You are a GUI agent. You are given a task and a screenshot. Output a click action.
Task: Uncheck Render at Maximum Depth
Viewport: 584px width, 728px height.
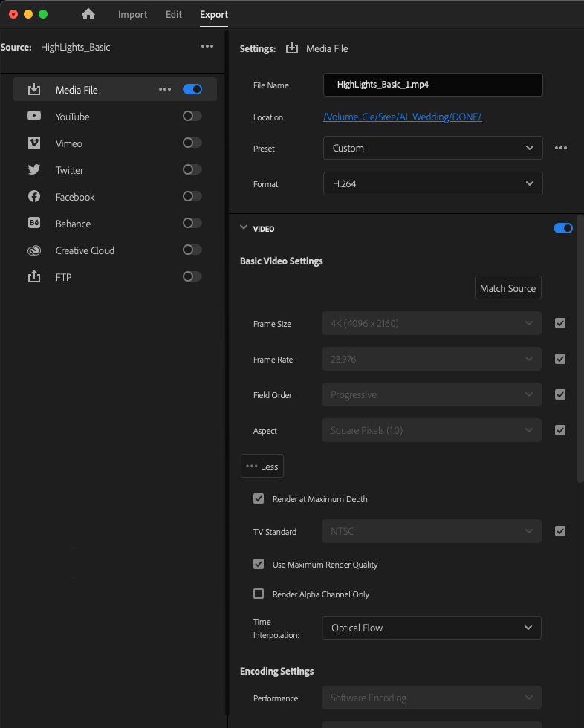click(259, 498)
